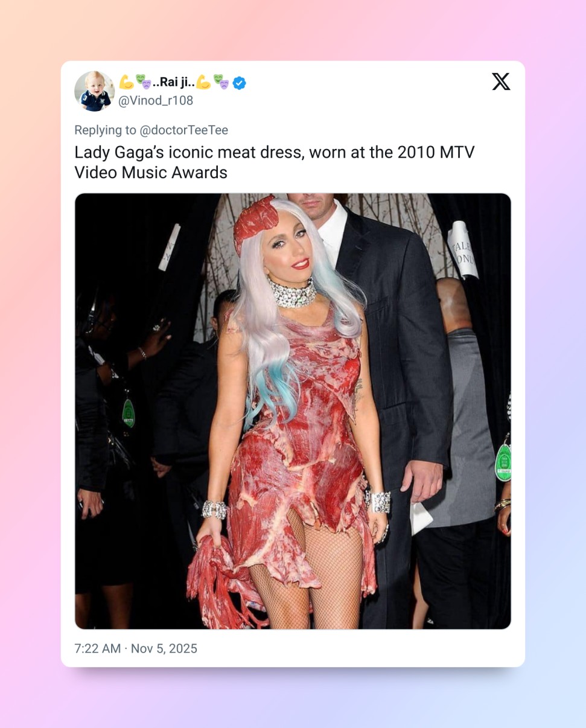Click the 7:22 AM timestamp
This screenshot has height=728, width=586.
click(x=98, y=649)
